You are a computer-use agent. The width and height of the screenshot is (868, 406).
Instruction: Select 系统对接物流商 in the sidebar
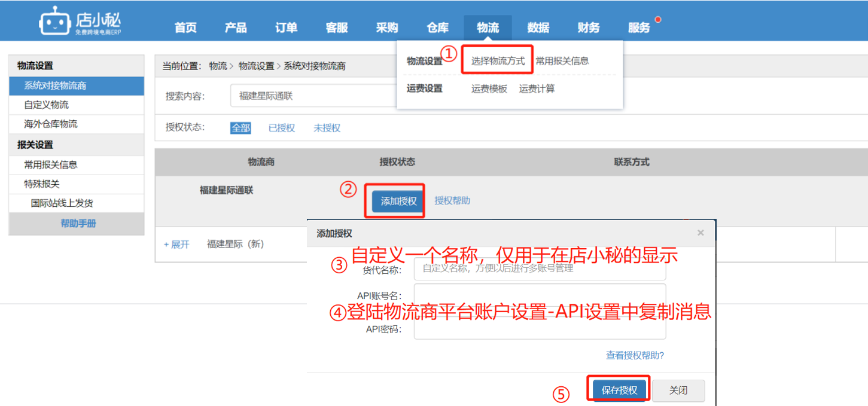click(x=77, y=86)
